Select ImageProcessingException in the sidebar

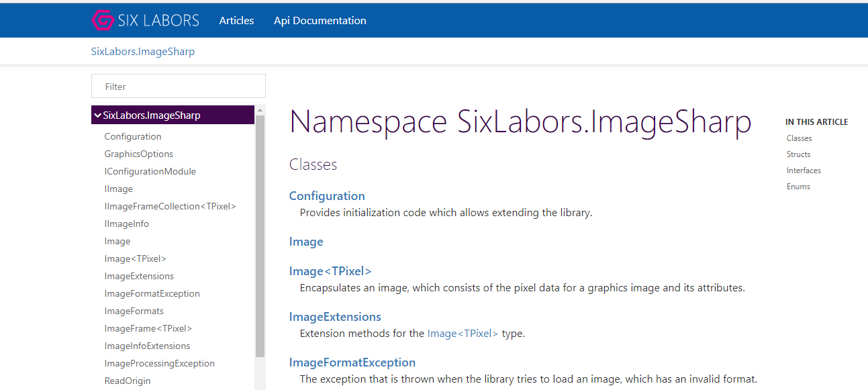coord(160,363)
